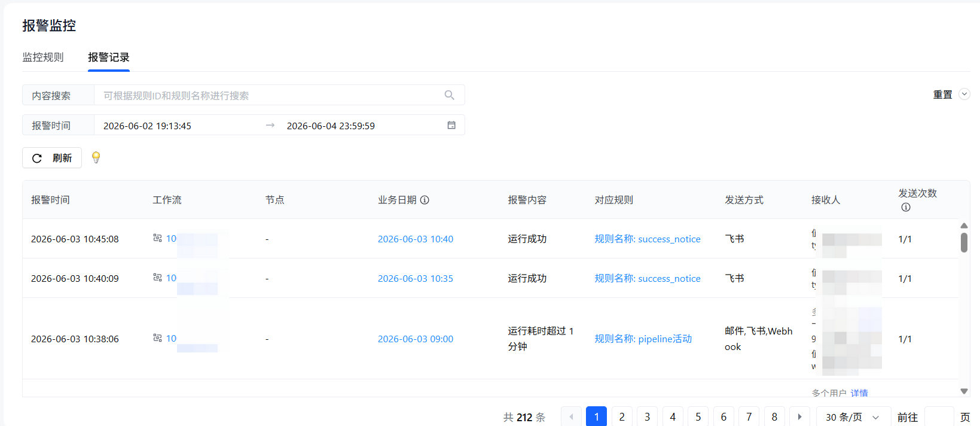Screen dimensions: 980x426
Task: Select page 7 in pagination
Action: point(749,417)
